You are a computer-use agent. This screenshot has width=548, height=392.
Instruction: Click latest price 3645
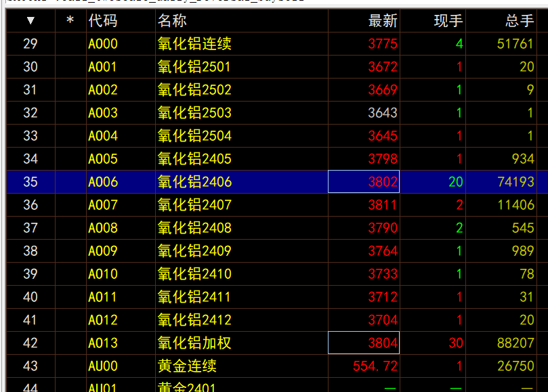[383, 136]
